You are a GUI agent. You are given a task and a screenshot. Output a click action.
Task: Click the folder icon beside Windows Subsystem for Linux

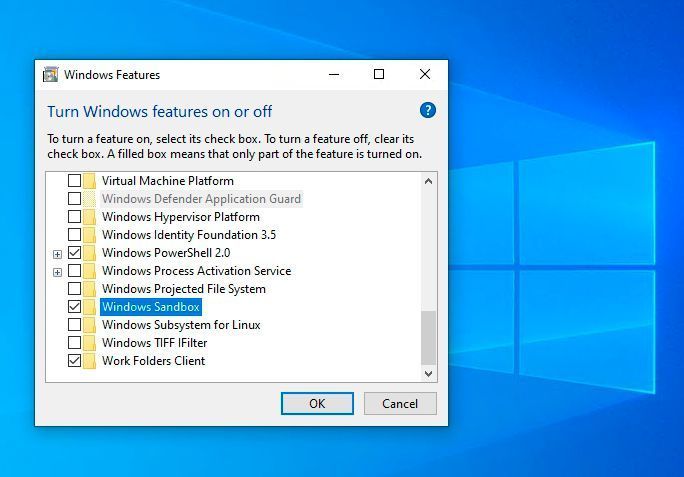pyautogui.click(x=89, y=325)
